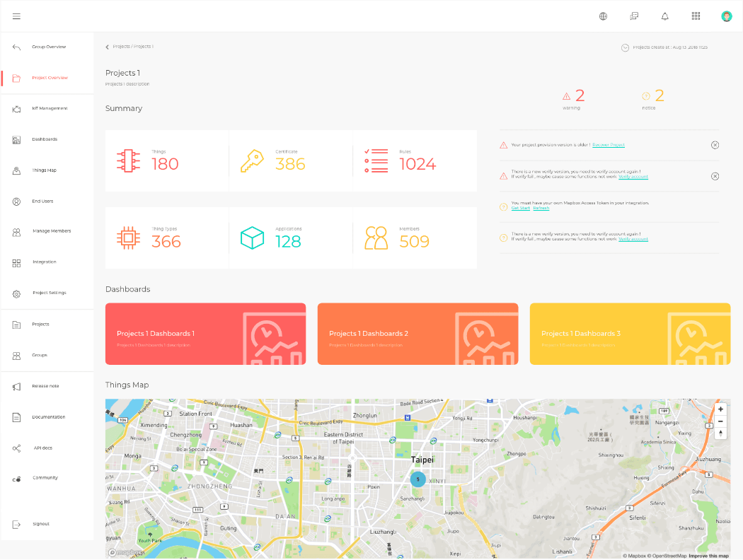Click the Integration grid icon
This screenshot has height=560, width=743.
[16, 263]
